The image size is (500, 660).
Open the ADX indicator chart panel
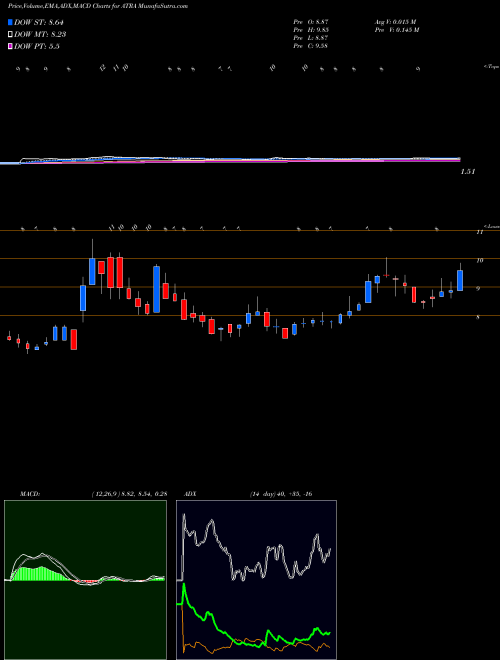coord(257,580)
